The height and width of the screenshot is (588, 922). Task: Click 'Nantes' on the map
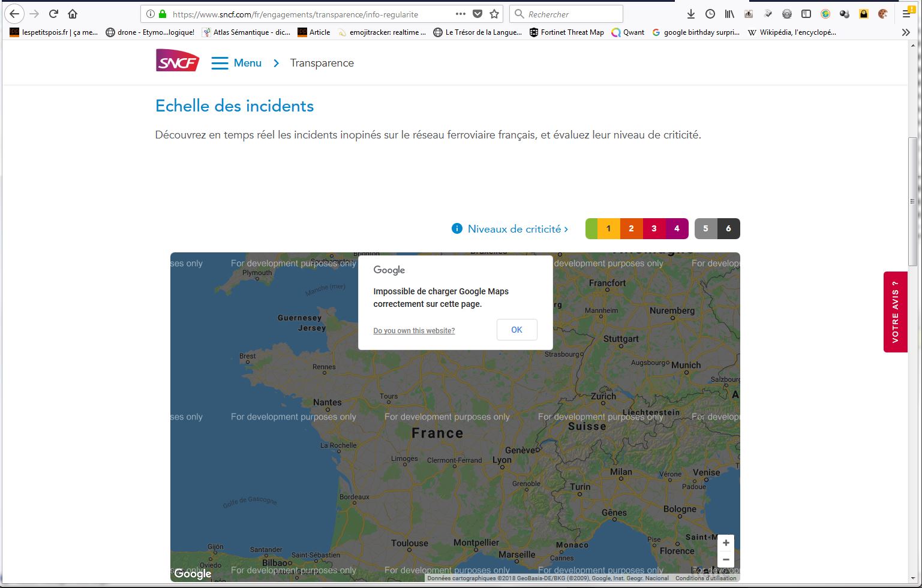327,402
